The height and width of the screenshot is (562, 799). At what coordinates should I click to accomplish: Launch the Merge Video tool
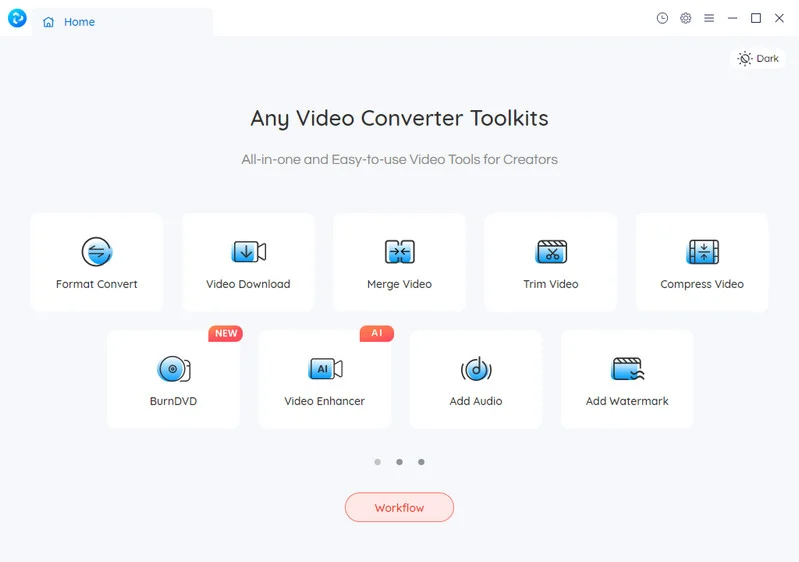tap(400, 262)
